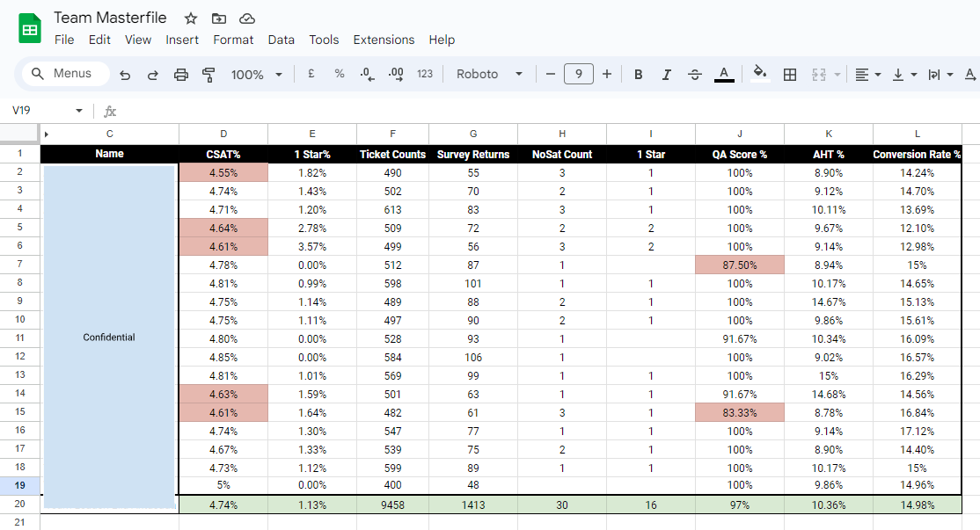Expand hidden columns arrow before column C
980x530 pixels.
(47, 134)
